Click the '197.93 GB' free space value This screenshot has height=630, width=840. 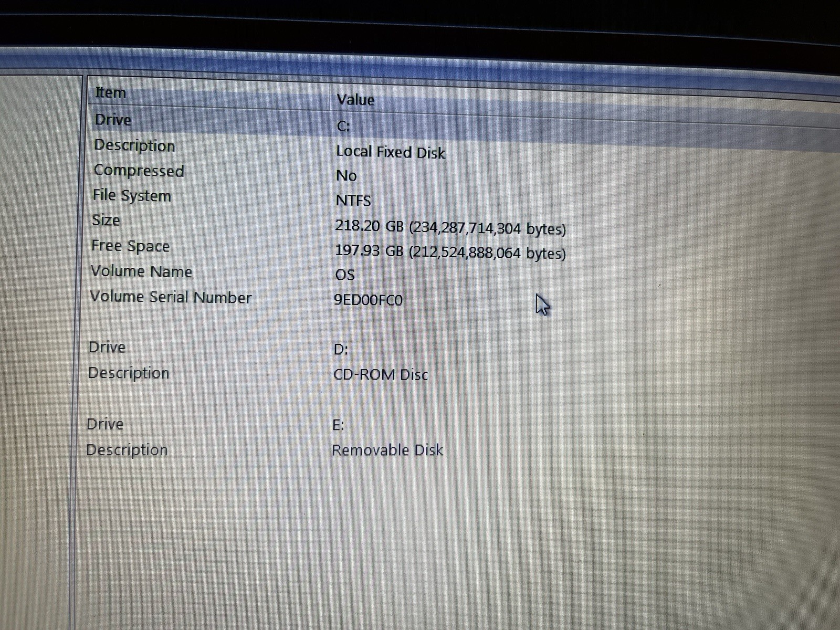tap(450, 252)
